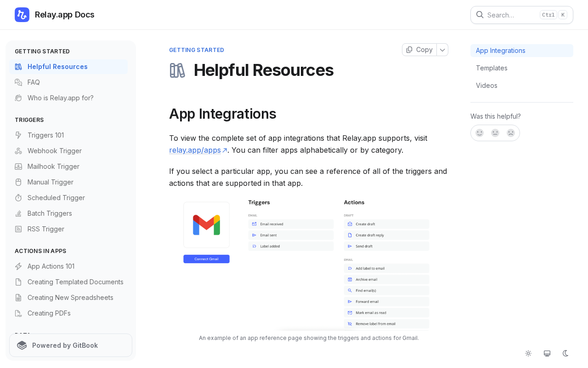
Task: Click the GitBook logo icon
Action: 22,345
